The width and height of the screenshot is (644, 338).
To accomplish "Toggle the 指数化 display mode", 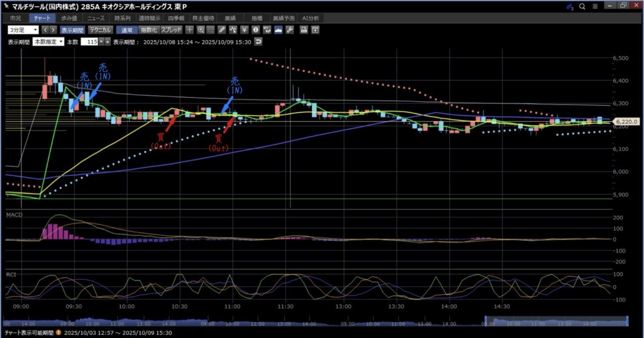I will [x=148, y=30].
